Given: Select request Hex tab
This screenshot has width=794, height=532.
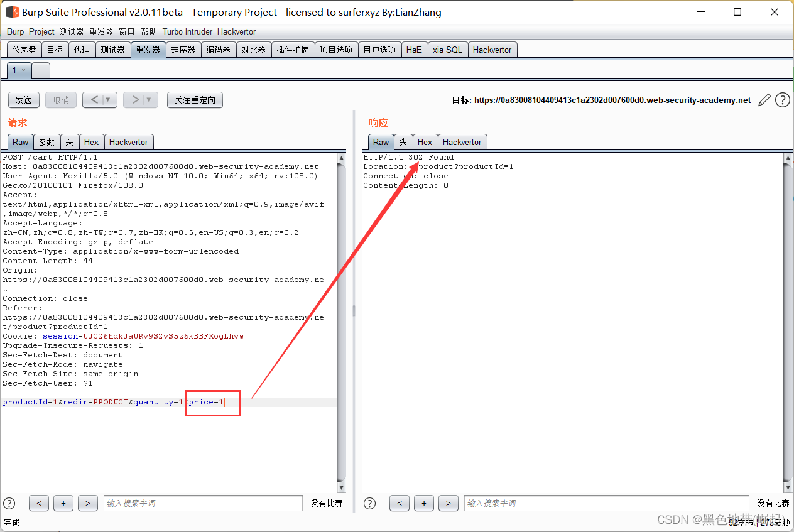Looking at the screenshot, I should coord(92,142).
